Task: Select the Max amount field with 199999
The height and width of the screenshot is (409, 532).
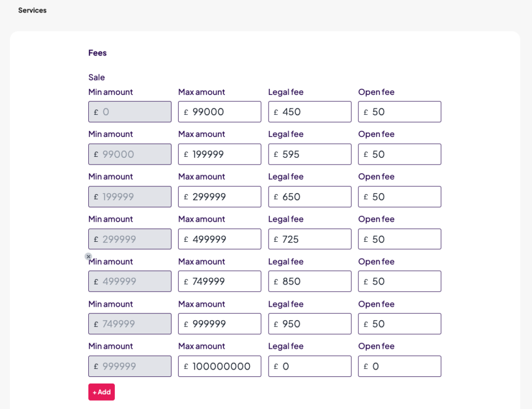Action: pyautogui.click(x=219, y=154)
